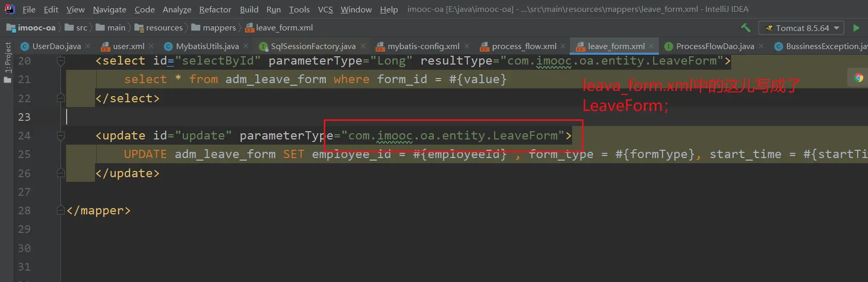
Task: Click line number 27 in the gutter
Action: click(24, 192)
